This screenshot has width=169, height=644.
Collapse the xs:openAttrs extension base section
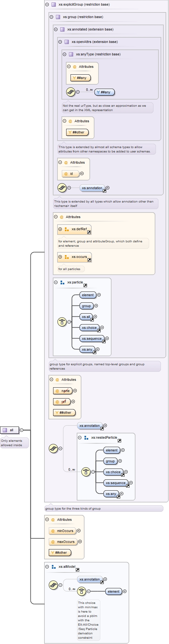tap(60, 42)
